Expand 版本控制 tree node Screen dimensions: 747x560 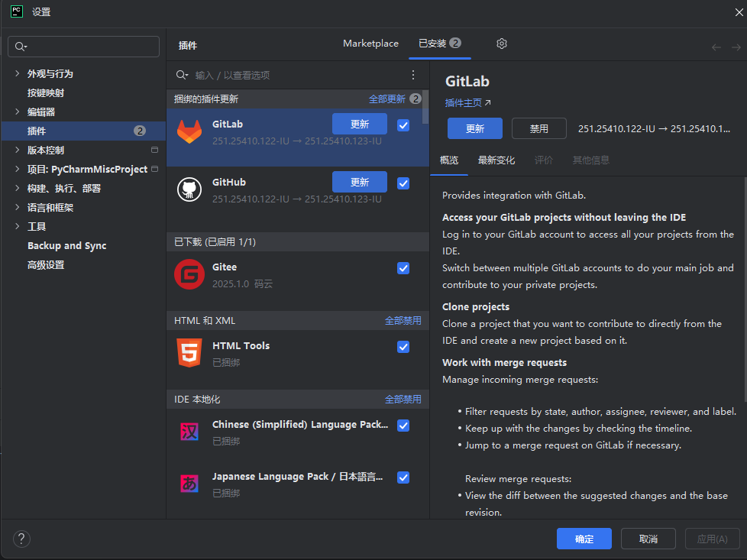(17, 150)
